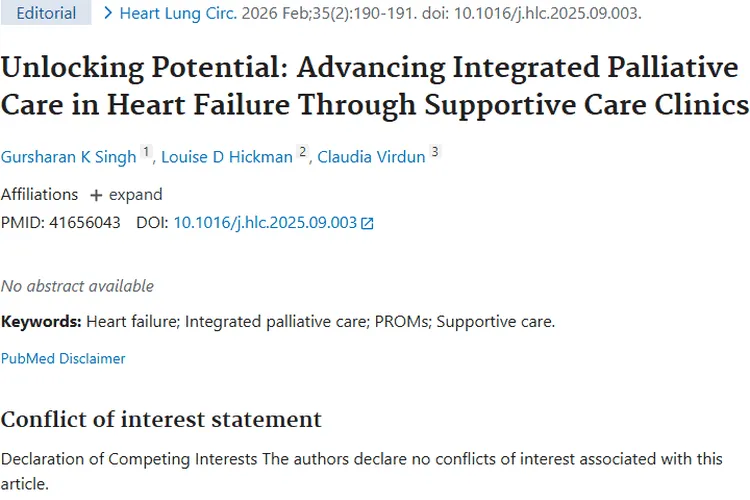Open author Claudia Virdun's link
This screenshot has height=500, width=750.
[x=371, y=155]
